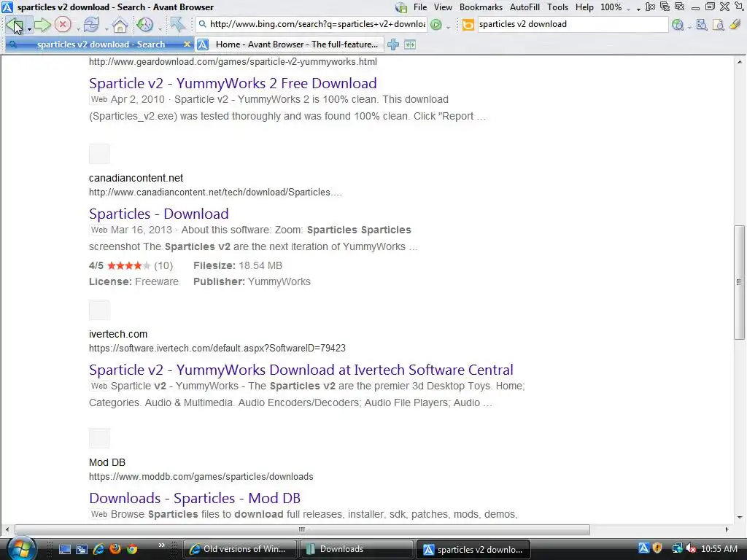Click the search box containing sparticles v2 download
747x560 pixels.
click(572, 24)
